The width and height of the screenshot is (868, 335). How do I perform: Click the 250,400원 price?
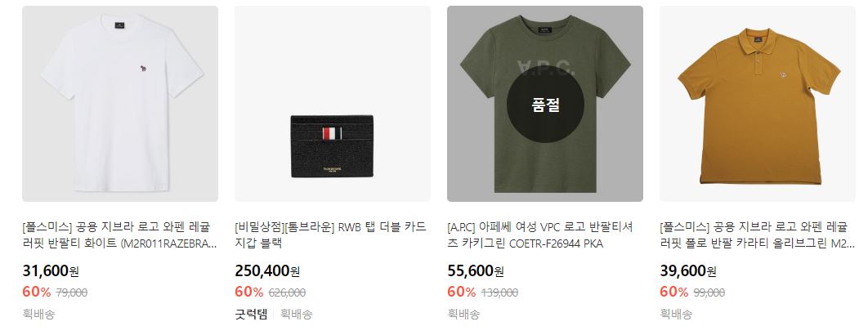(x=267, y=270)
